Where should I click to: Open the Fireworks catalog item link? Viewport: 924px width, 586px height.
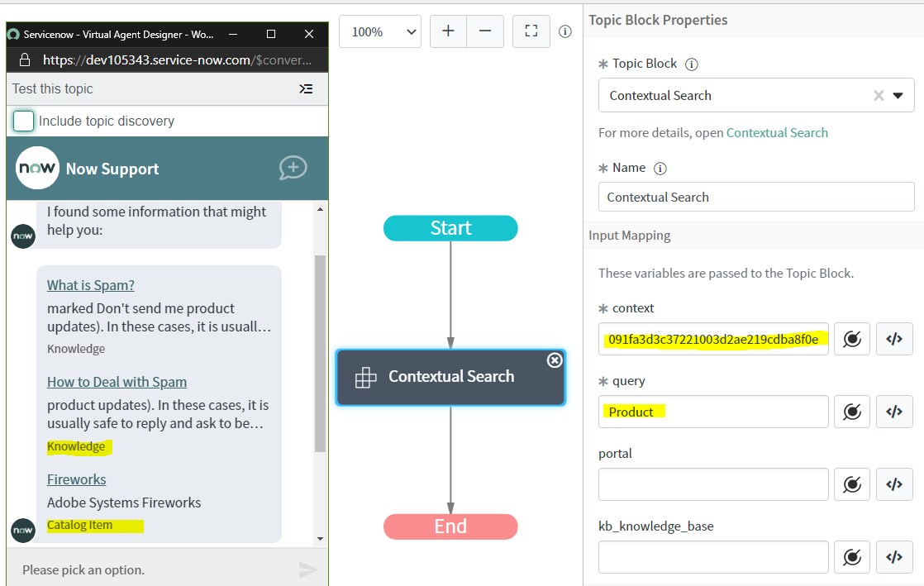[x=77, y=479]
